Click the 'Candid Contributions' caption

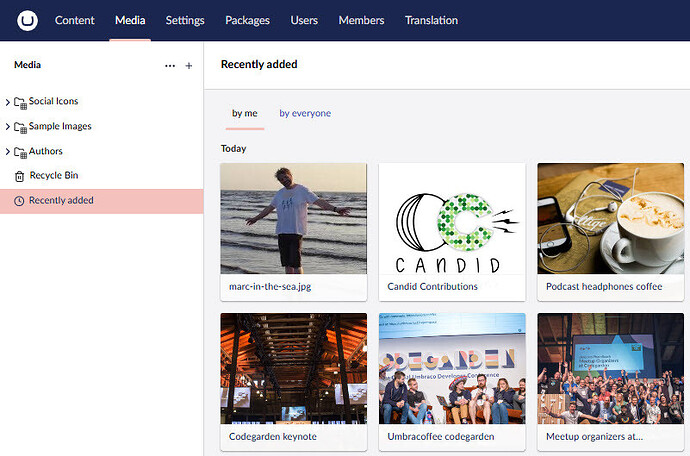[432, 287]
